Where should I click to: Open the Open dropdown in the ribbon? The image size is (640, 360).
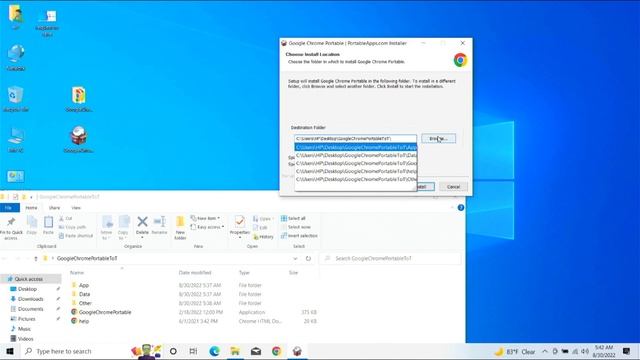[x=263, y=219]
